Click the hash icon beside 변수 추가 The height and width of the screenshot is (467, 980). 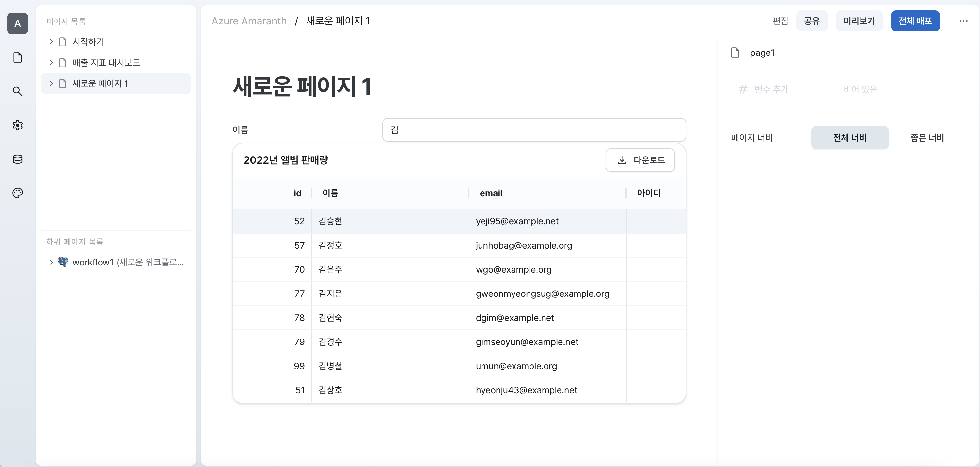click(x=743, y=89)
